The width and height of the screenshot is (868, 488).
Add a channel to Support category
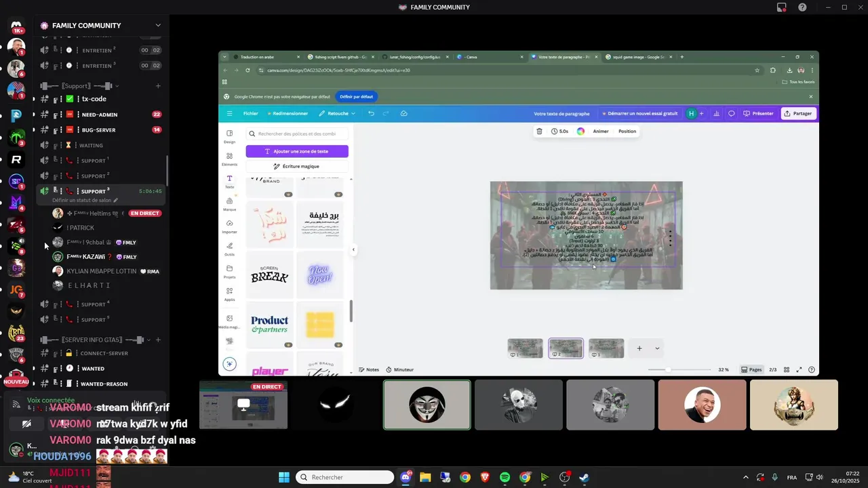coord(158,86)
